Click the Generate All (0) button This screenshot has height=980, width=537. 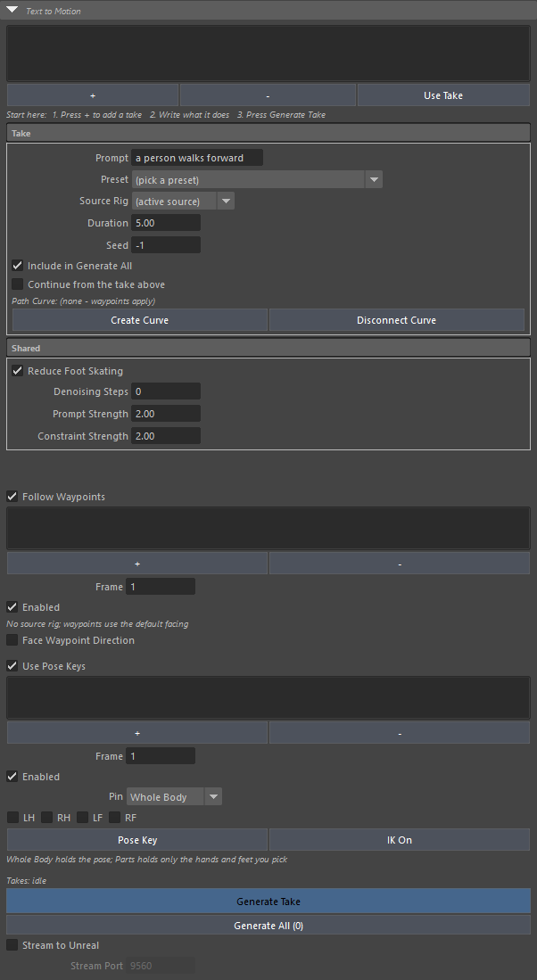click(268, 926)
